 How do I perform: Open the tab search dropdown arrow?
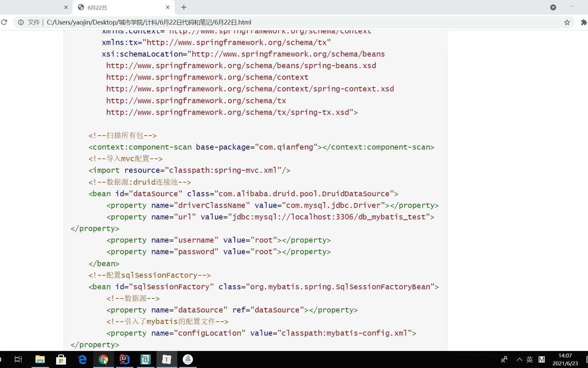point(553,7)
